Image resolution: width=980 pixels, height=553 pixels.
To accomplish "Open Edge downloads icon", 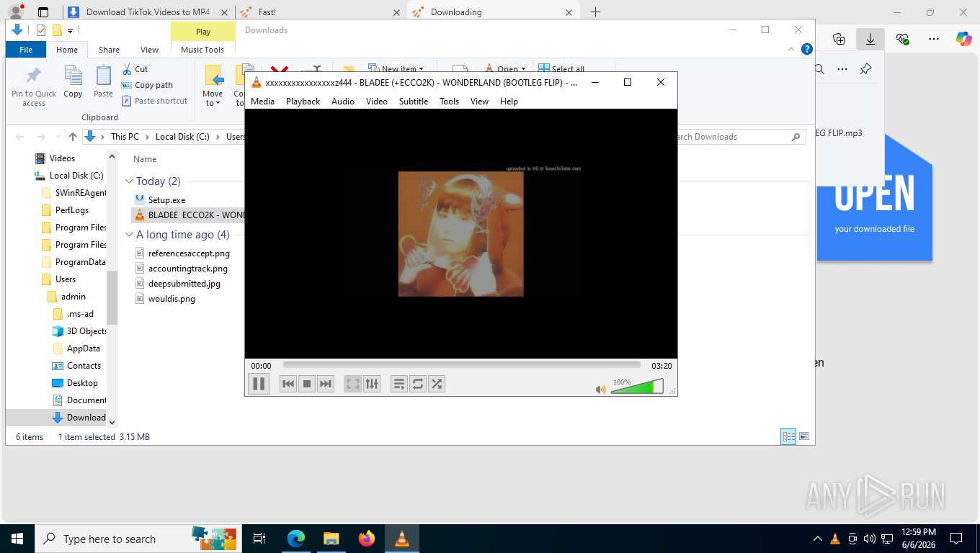I will (x=870, y=39).
